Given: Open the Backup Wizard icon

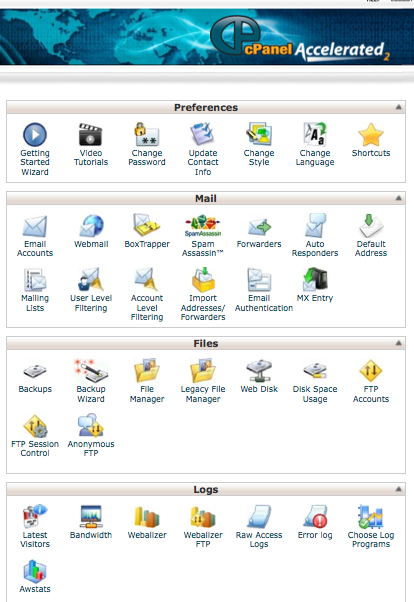Looking at the screenshot, I should coord(91,370).
